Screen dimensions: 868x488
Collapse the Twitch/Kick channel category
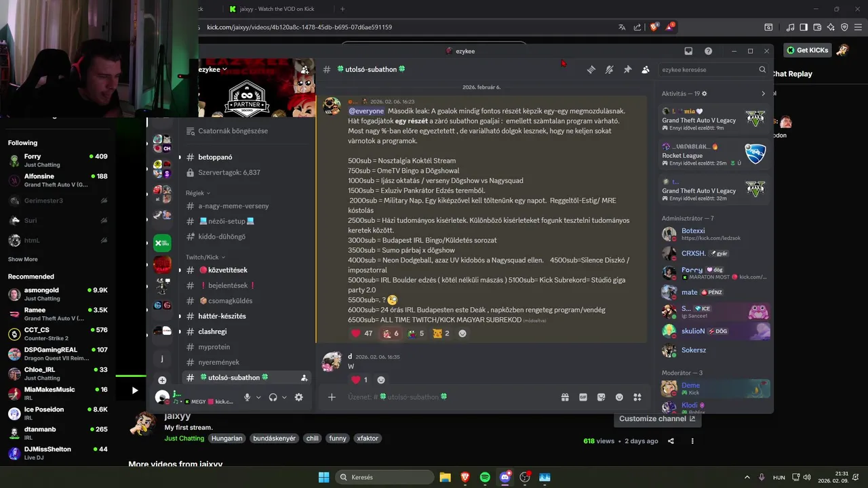(205, 257)
